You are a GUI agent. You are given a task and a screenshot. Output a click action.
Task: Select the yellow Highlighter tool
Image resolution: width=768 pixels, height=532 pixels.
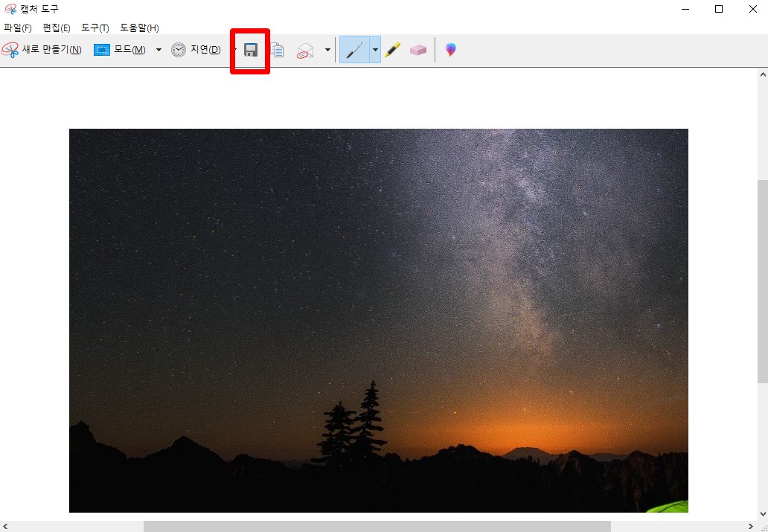392,49
